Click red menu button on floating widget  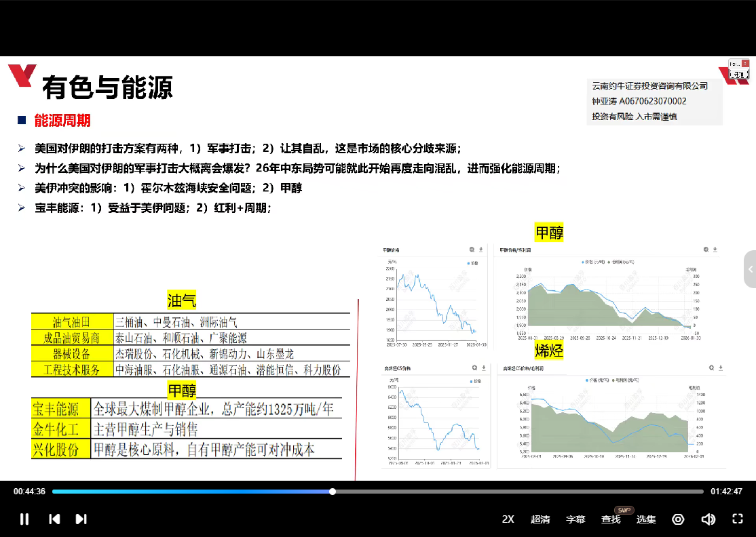point(745,63)
